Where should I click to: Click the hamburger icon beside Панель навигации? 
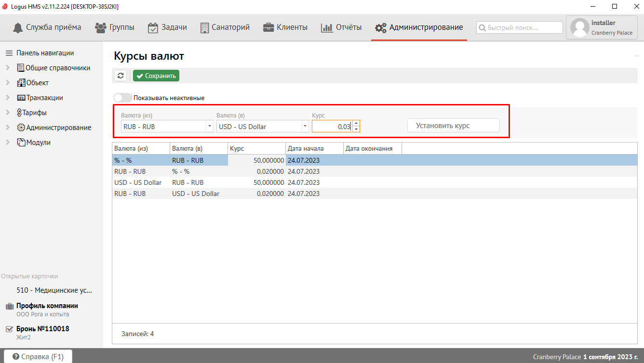click(x=9, y=53)
